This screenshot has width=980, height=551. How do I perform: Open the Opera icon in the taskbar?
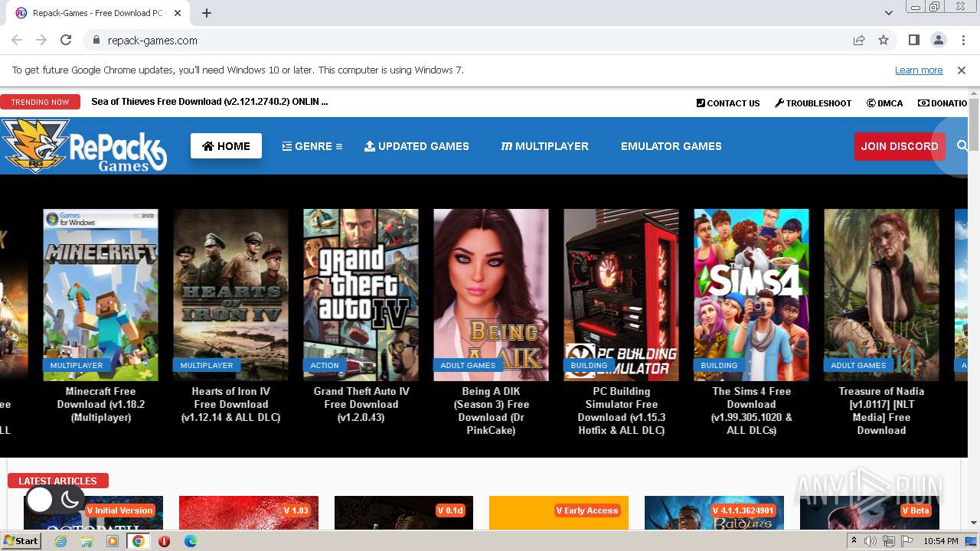tap(164, 541)
